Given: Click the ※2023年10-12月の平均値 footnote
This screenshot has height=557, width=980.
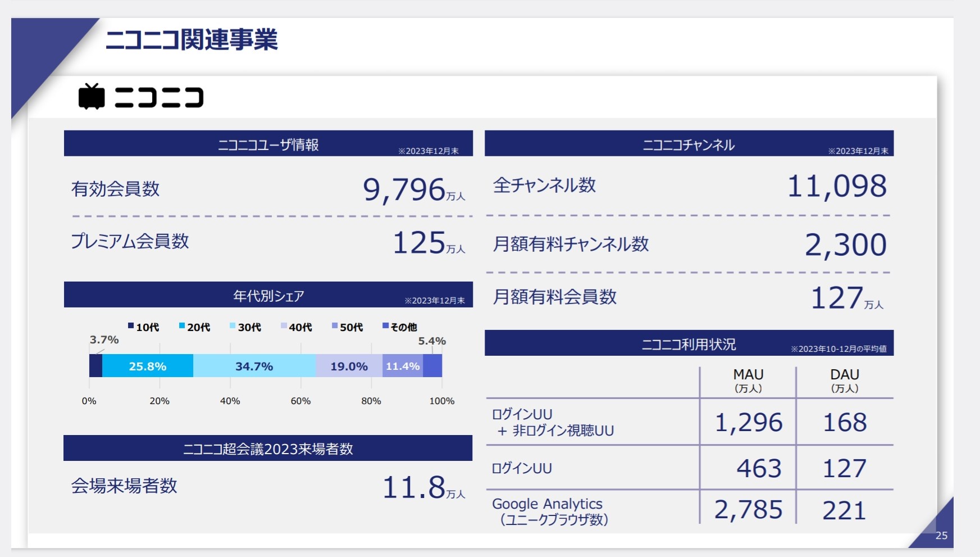Looking at the screenshot, I should pyautogui.click(x=839, y=349).
